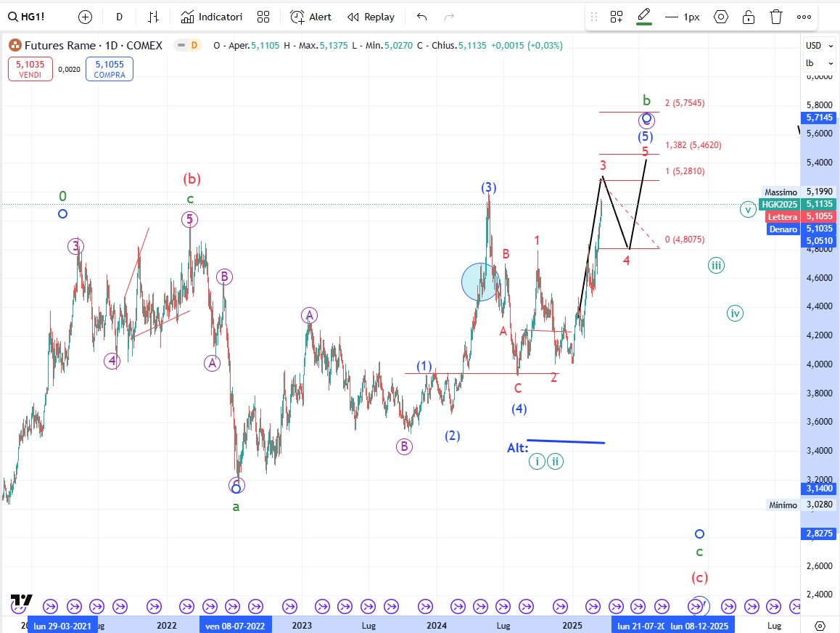
Task: Open the Futures Rame · 1D · COMEX title
Action: 94,46
